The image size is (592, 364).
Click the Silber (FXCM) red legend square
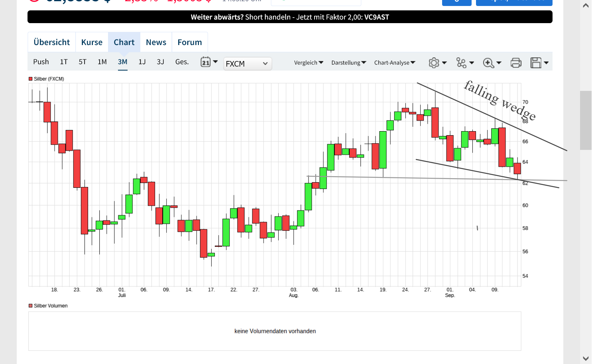[x=30, y=79]
